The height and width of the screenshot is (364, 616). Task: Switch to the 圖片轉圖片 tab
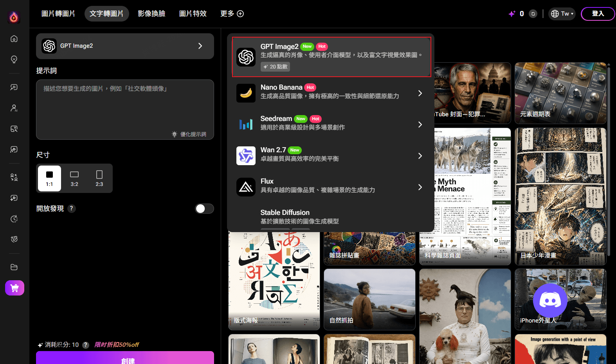pyautogui.click(x=58, y=14)
